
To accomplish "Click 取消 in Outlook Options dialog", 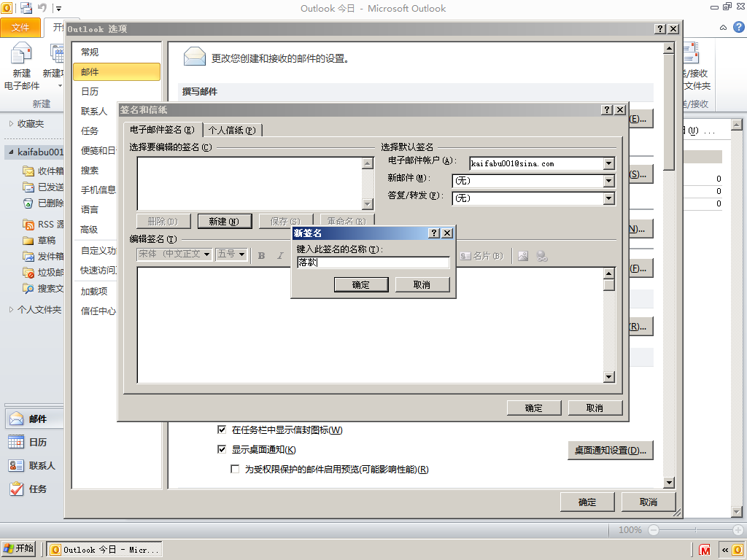I will tap(649, 502).
